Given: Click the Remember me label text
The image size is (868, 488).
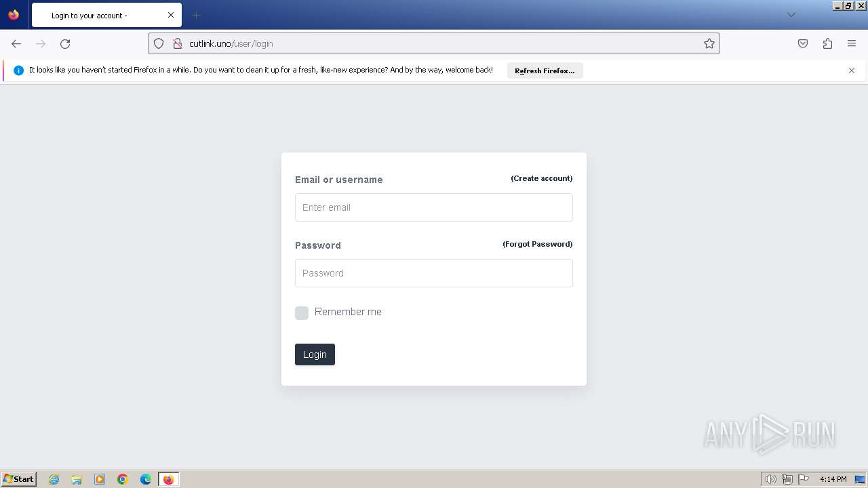Looking at the screenshot, I should click(x=348, y=312).
